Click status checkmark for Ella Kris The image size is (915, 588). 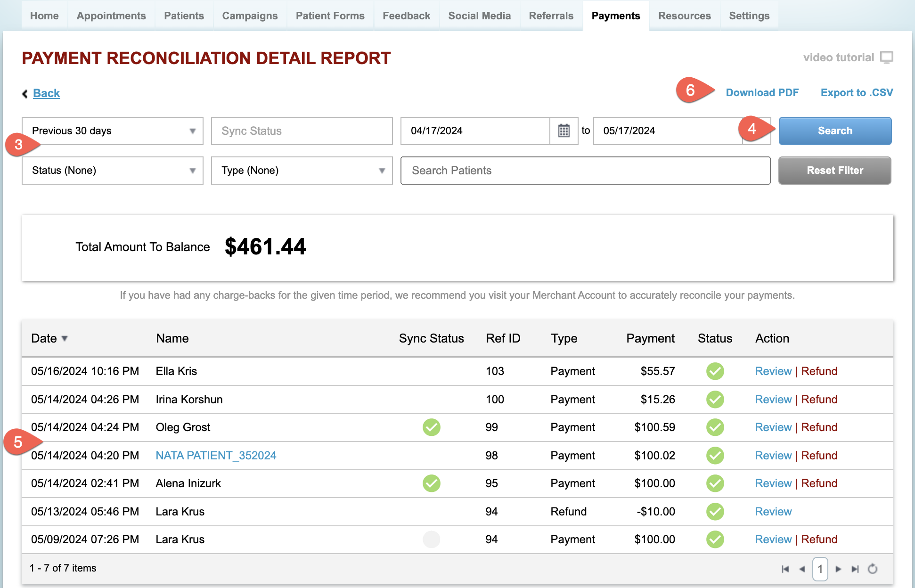pyautogui.click(x=715, y=371)
